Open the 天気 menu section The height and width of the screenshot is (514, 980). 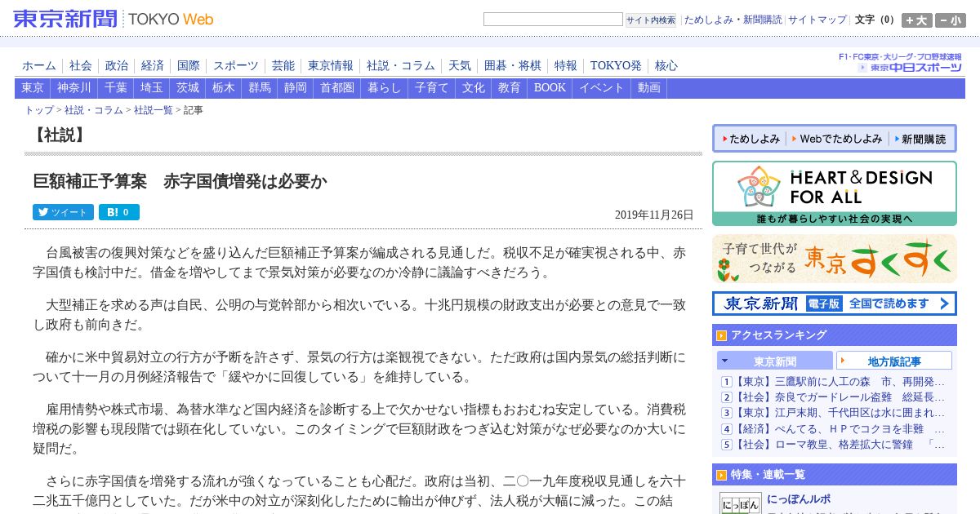[460, 66]
